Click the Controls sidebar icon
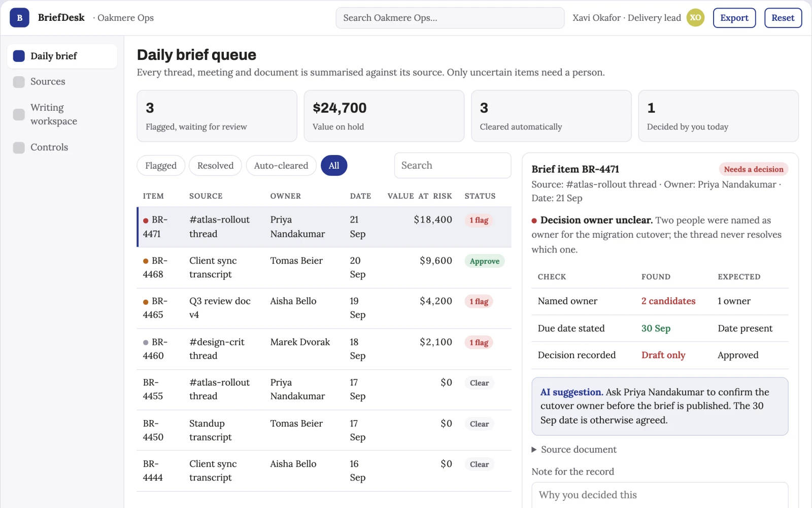The image size is (812, 508). (x=19, y=147)
